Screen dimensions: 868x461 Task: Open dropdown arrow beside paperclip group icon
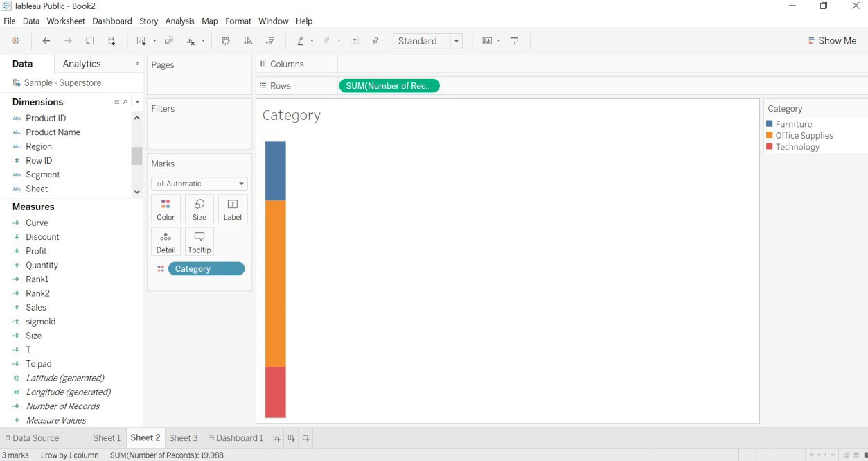[339, 41]
